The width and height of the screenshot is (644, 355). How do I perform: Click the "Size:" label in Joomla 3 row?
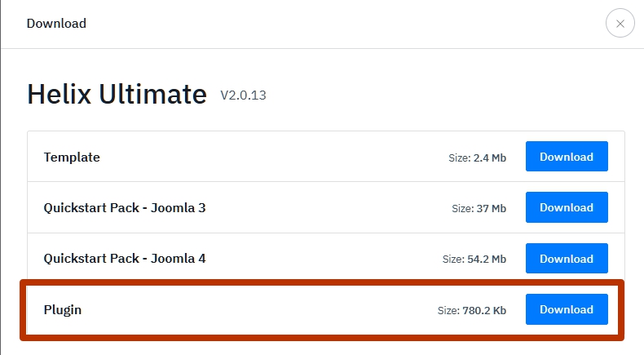pyautogui.click(x=462, y=209)
